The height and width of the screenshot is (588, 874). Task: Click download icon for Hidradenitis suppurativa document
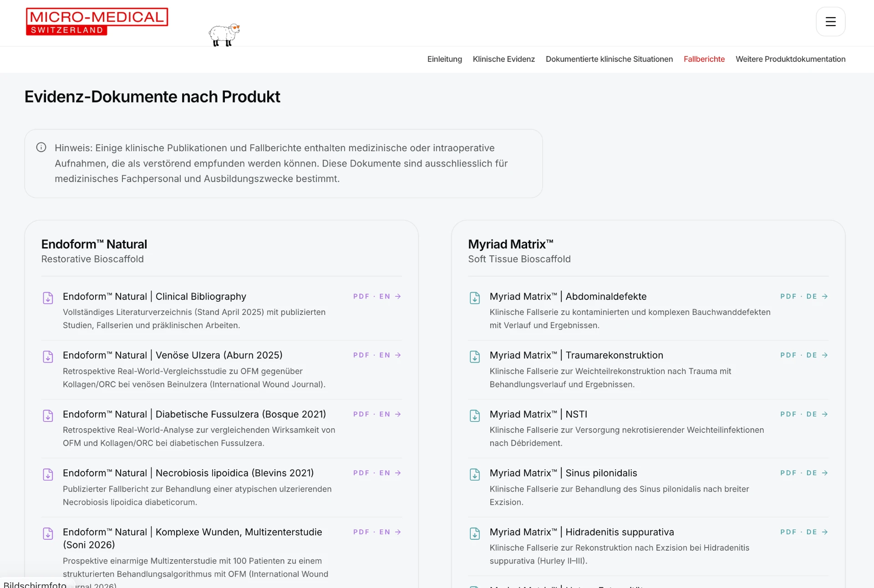click(475, 533)
